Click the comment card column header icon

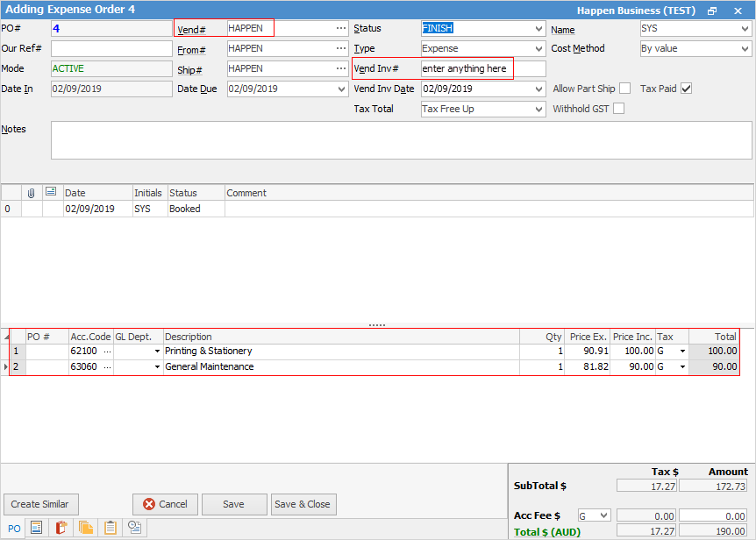(x=52, y=193)
